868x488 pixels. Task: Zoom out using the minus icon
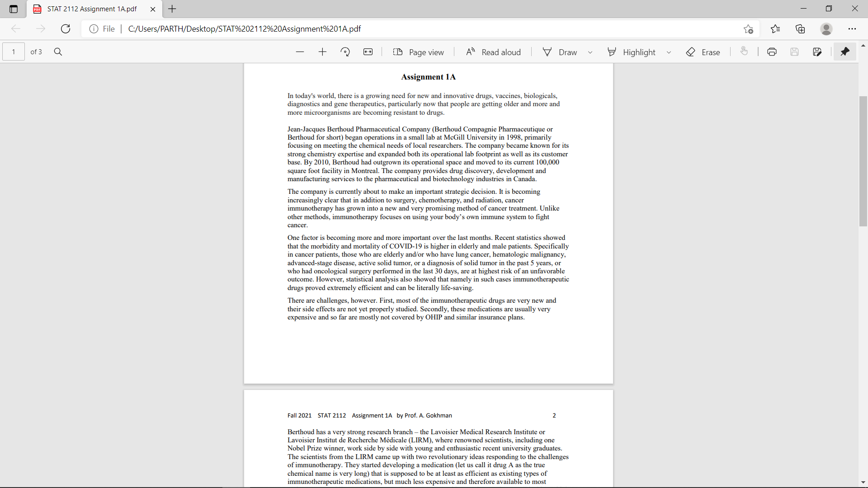coord(300,52)
